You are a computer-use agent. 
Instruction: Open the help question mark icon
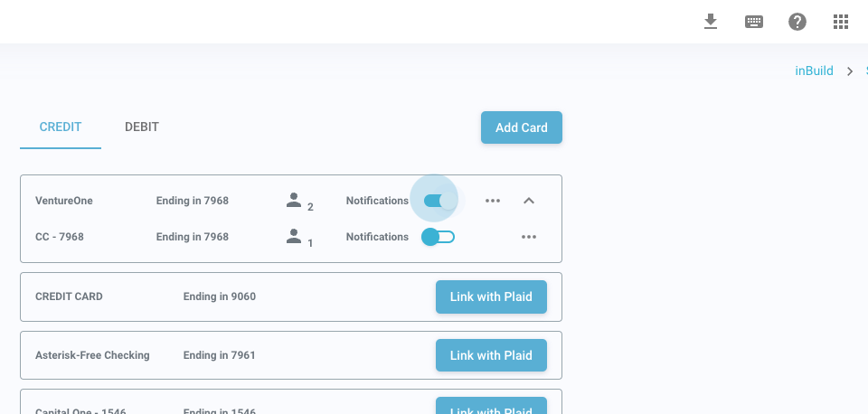click(797, 22)
